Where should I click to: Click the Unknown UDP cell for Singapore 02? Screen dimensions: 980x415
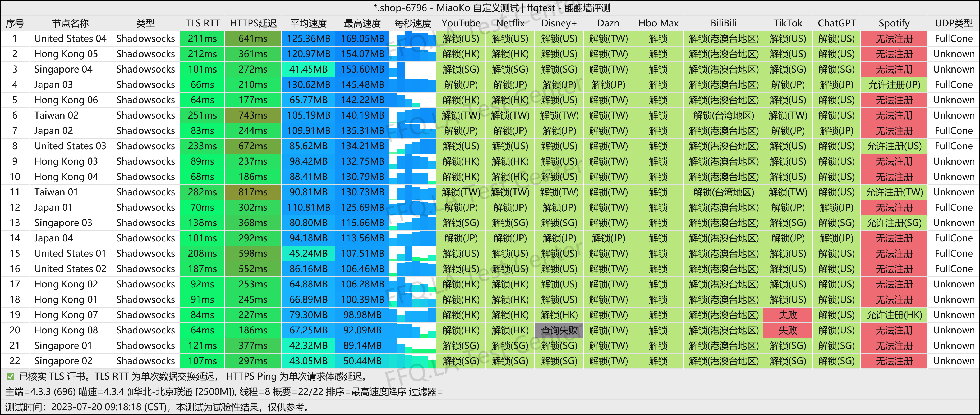[x=953, y=361]
